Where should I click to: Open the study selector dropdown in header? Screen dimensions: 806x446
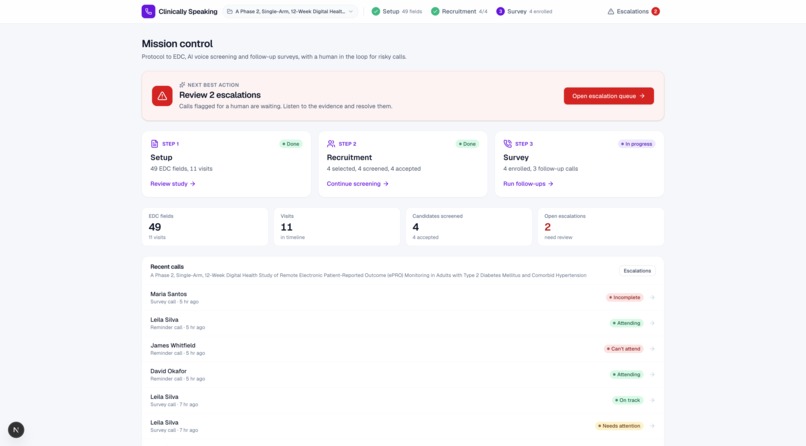[290, 11]
